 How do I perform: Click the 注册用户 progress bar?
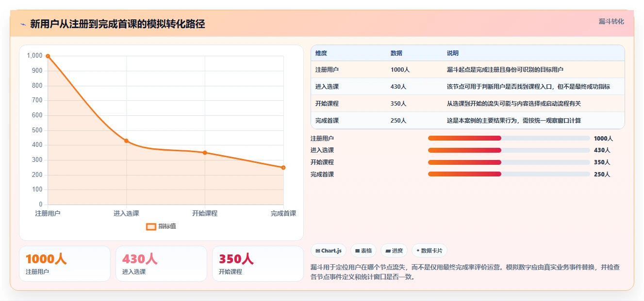pyautogui.click(x=509, y=138)
